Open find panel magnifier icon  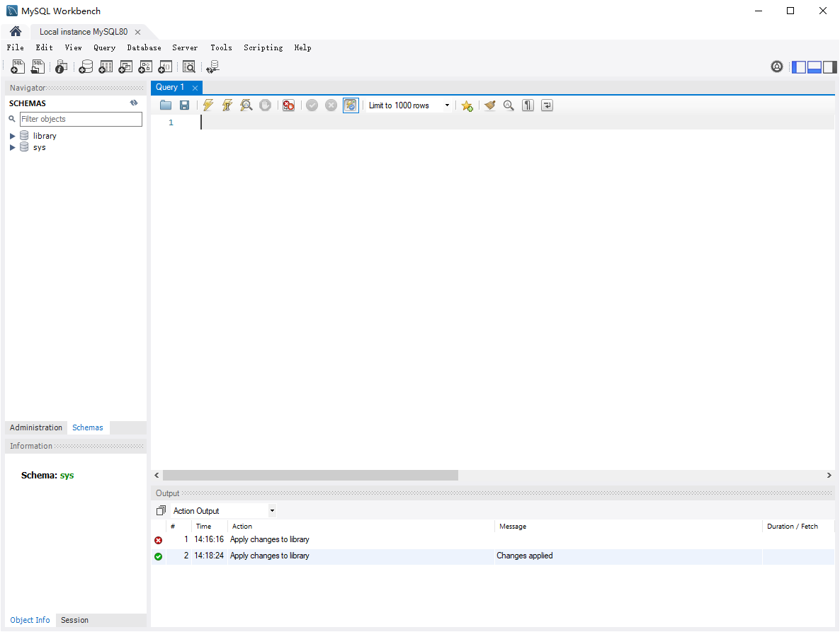[509, 105]
